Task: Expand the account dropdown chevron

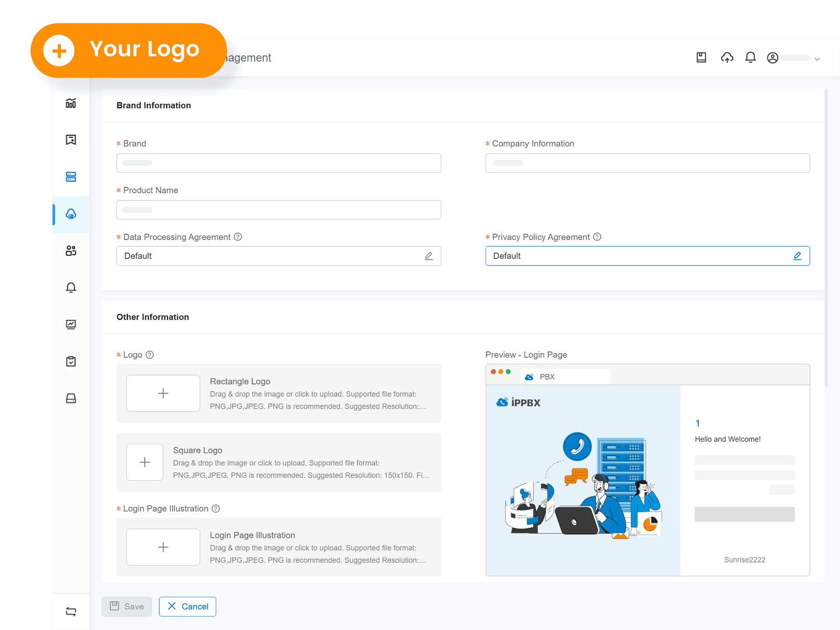Action: 817,59
